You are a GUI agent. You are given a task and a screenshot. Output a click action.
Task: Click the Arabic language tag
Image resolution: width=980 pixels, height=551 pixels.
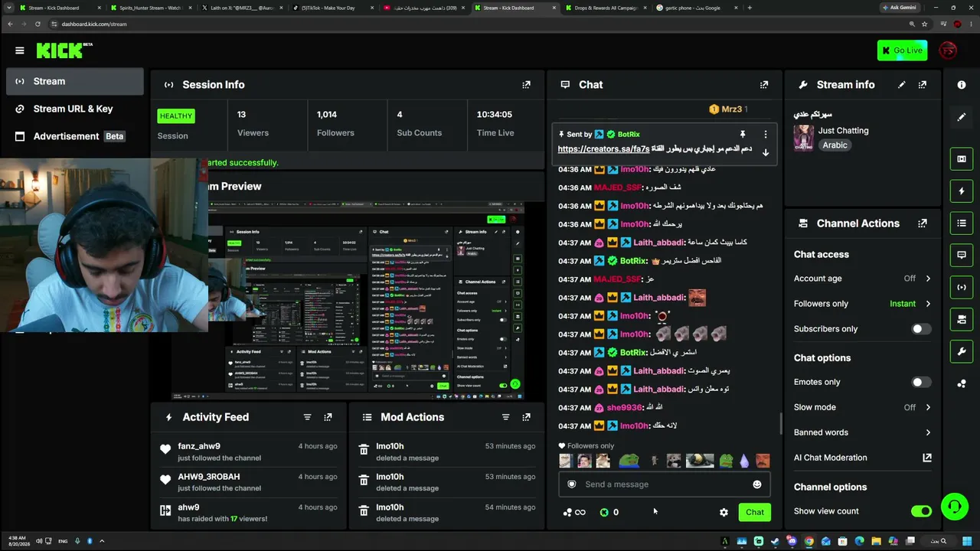pos(835,145)
